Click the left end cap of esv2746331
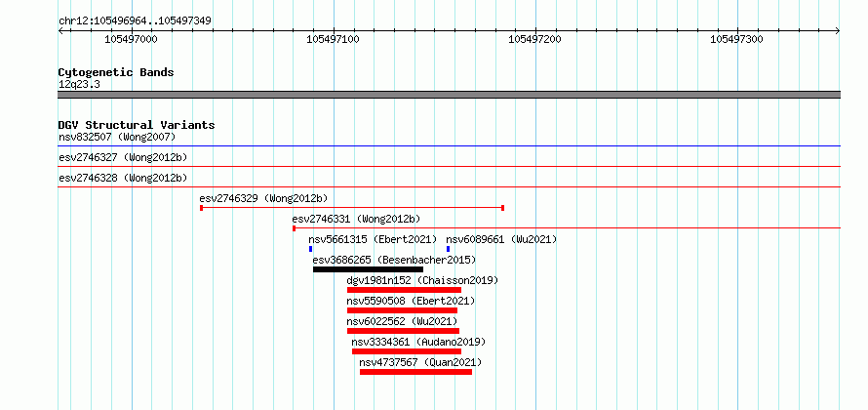 click(294, 228)
